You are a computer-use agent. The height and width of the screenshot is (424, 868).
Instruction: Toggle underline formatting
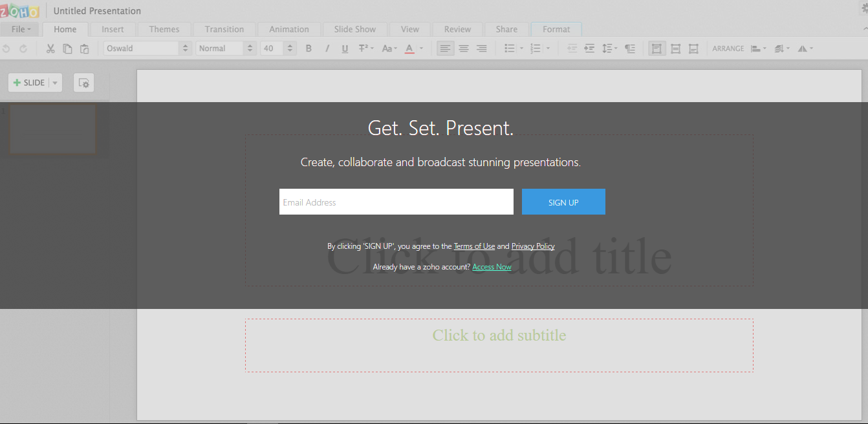click(x=345, y=48)
